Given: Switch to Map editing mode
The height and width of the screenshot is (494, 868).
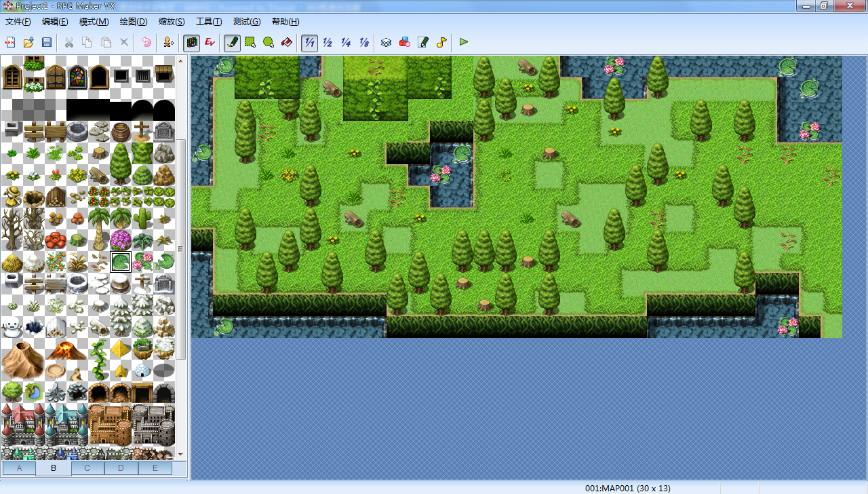Looking at the screenshot, I should point(191,42).
